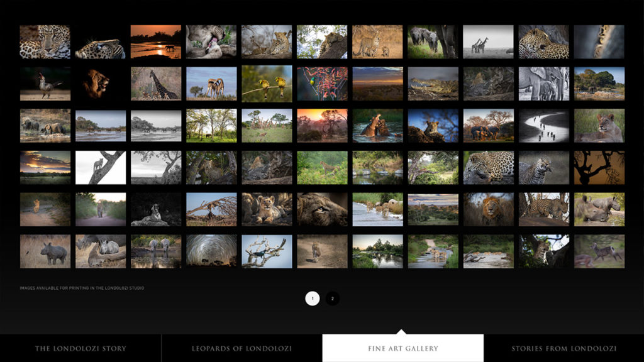This screenshot has height=362, width=644.
Task: Open the lion face on black photo
Action: 100,84
